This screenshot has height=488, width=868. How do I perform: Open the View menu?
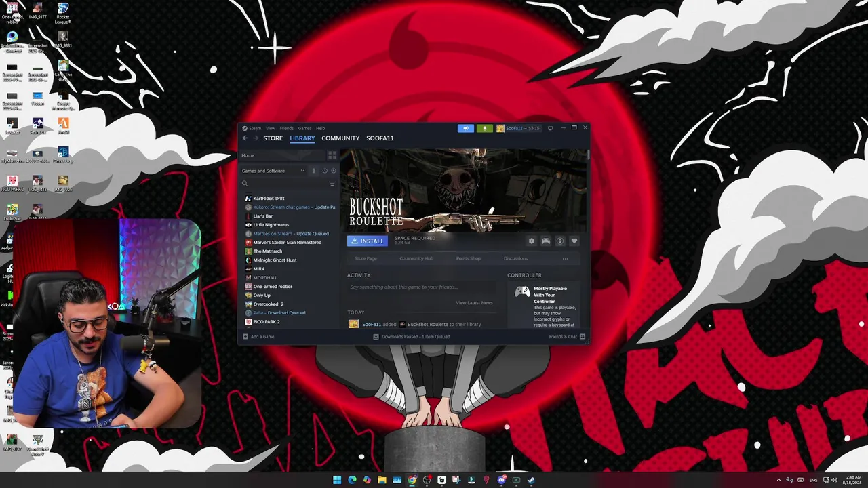coord(271,128)
